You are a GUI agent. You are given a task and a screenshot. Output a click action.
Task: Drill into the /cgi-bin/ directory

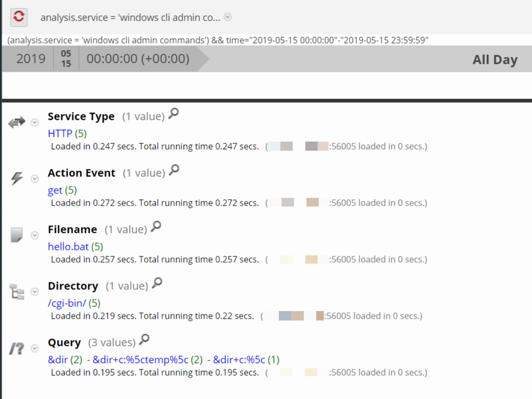click(67, 303)
